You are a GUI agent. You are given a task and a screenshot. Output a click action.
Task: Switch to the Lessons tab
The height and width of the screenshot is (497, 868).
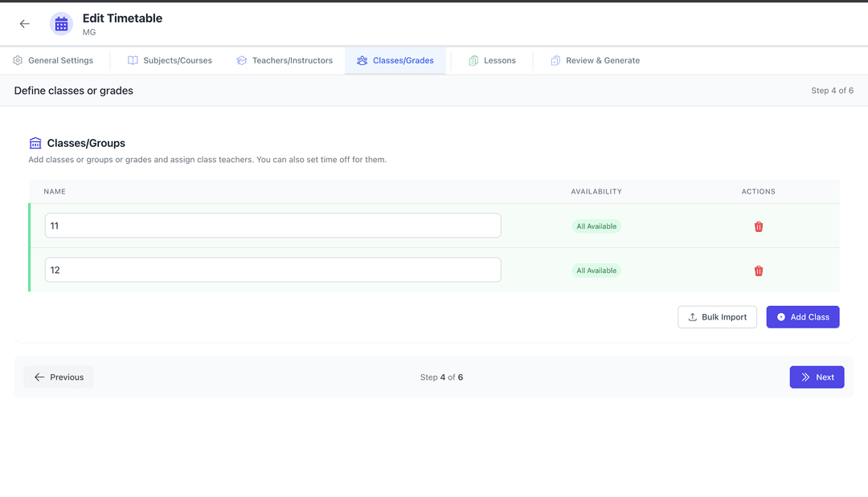point(493,60)
